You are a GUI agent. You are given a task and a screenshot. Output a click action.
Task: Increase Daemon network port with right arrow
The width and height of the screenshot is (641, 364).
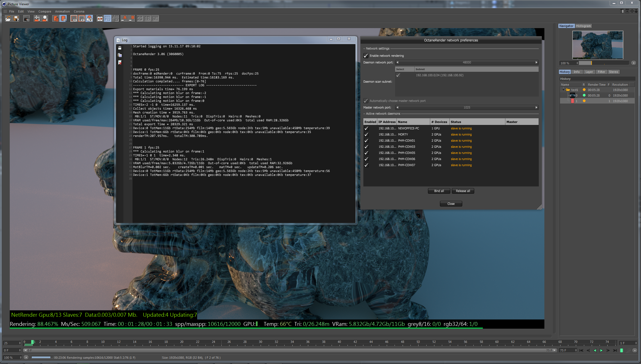click(536, 62)
